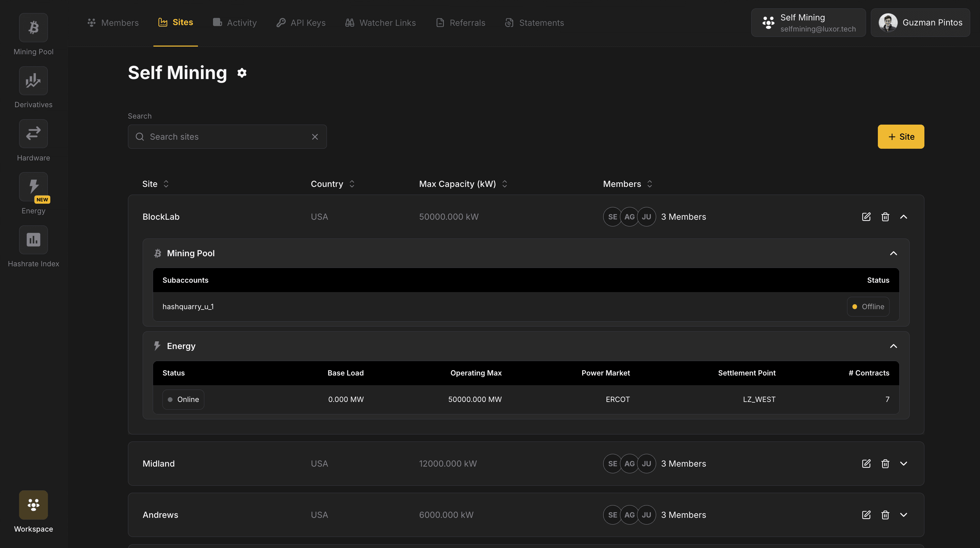Open the Mining Pool section in the sidebar
980x548 pixels.
33,27
